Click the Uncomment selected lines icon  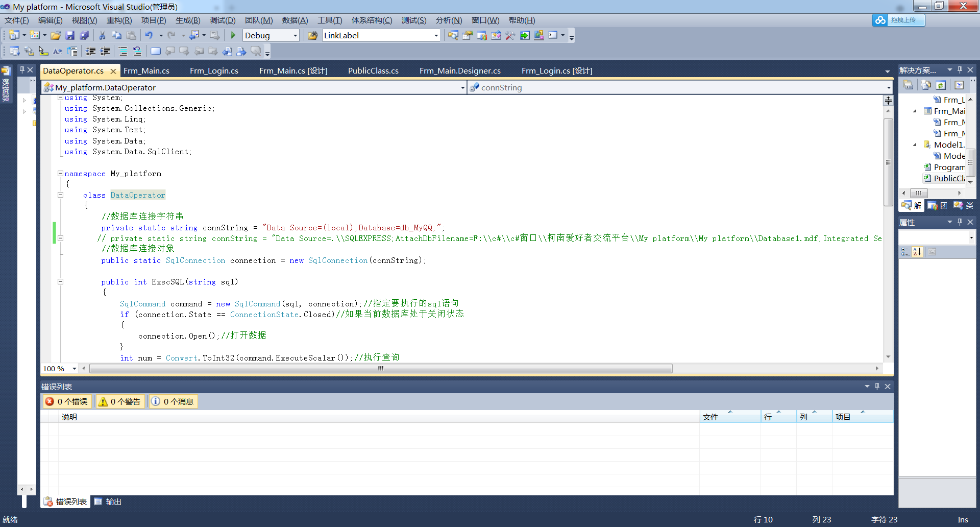(x=137, y=51)
